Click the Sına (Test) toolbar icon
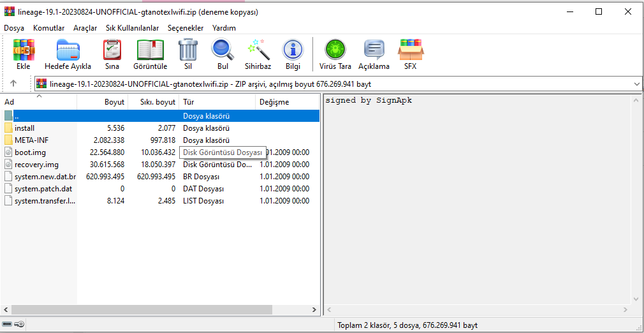The height and width of the screenshot is (333, 644). 112,50
